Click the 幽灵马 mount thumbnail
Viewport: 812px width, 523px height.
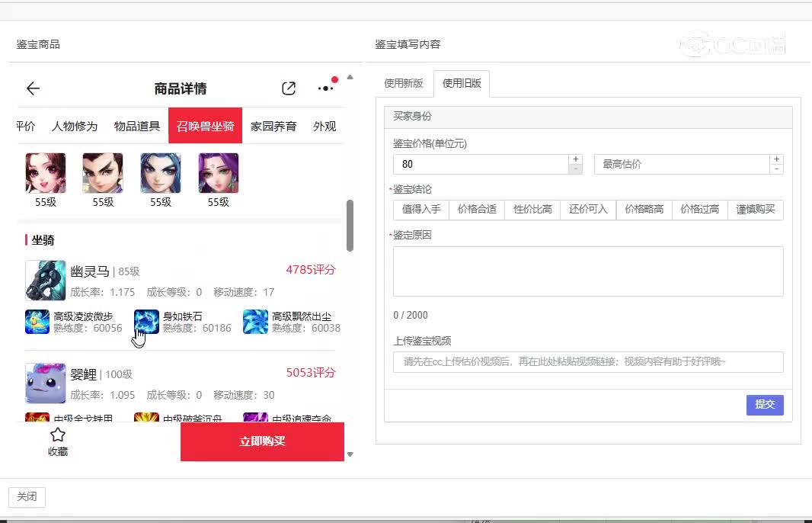coord(45,280)
